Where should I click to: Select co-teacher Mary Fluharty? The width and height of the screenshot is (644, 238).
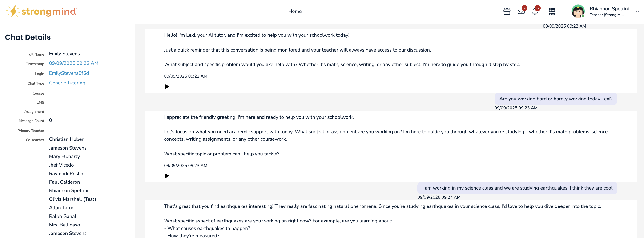[x=64, y=157]
